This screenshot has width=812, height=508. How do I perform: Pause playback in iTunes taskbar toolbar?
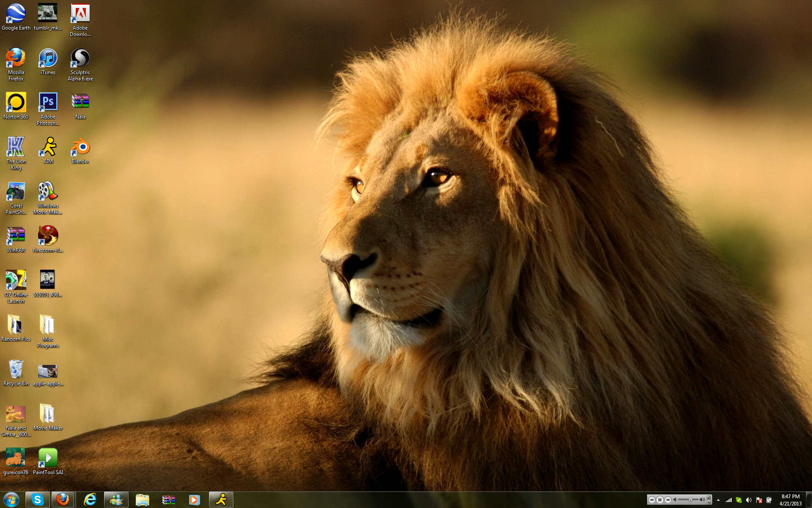[x=660, y=500]
